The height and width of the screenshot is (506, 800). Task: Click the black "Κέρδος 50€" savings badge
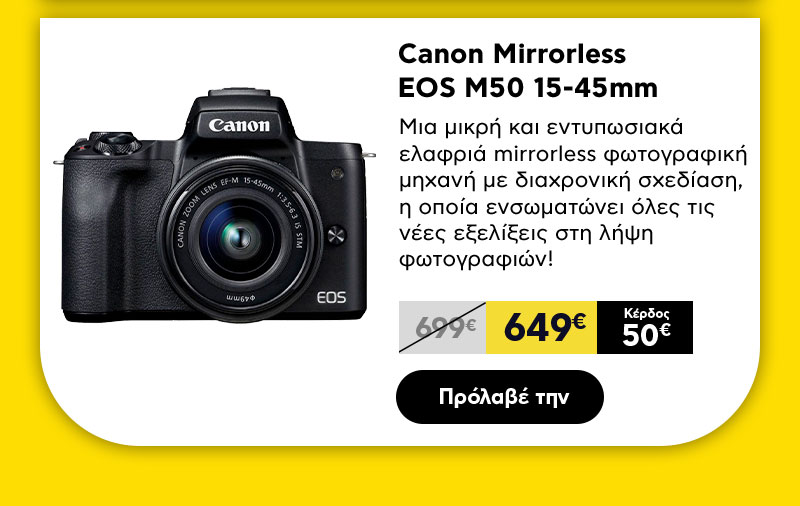tap(645, 327)
